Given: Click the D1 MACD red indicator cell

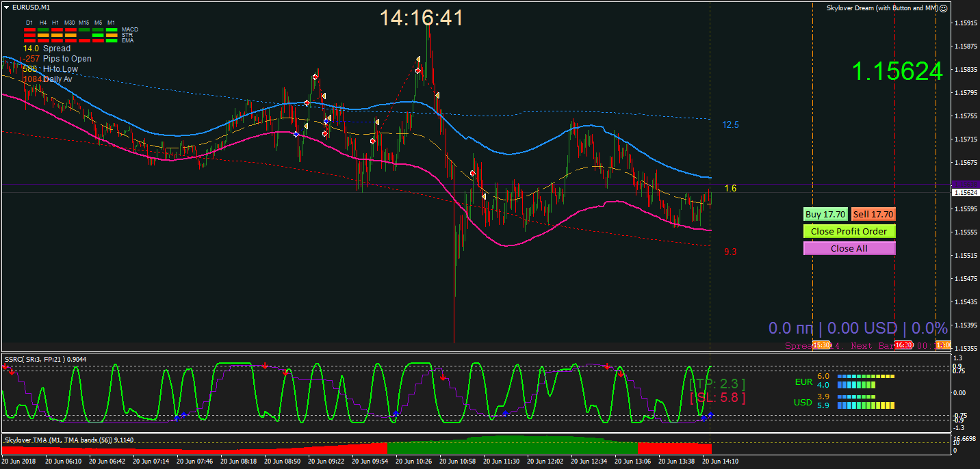Looking at the screenshot, I should pyautogui.click(x=29, y=29).
